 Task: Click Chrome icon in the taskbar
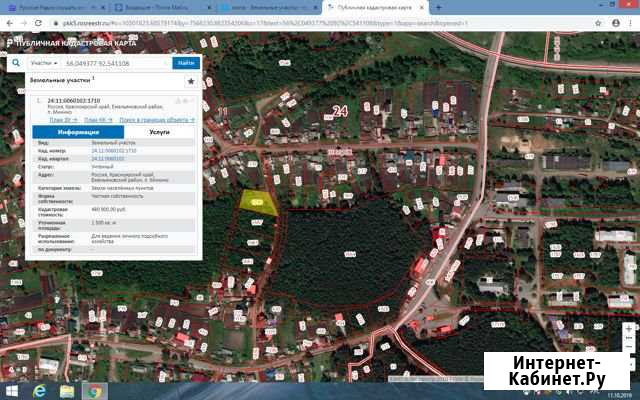(x=96, y=391)
